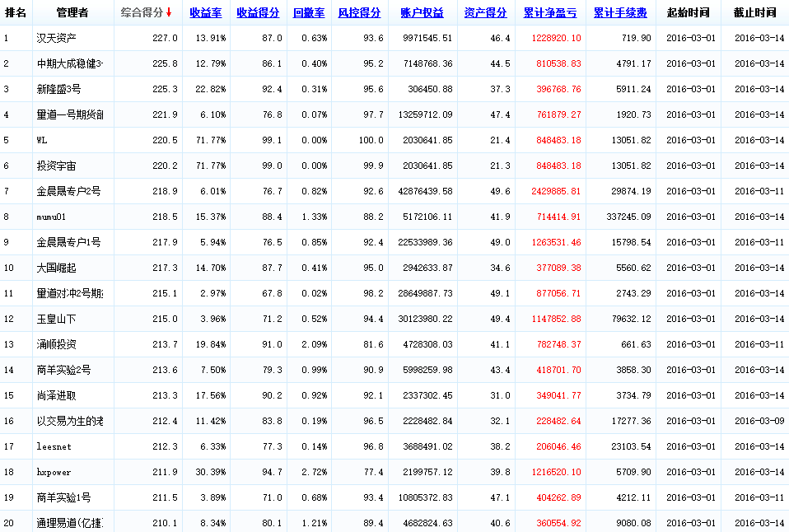Click drawdown rate 2.72%
Viewport: 789px width, 532px height.
(315, 472)
